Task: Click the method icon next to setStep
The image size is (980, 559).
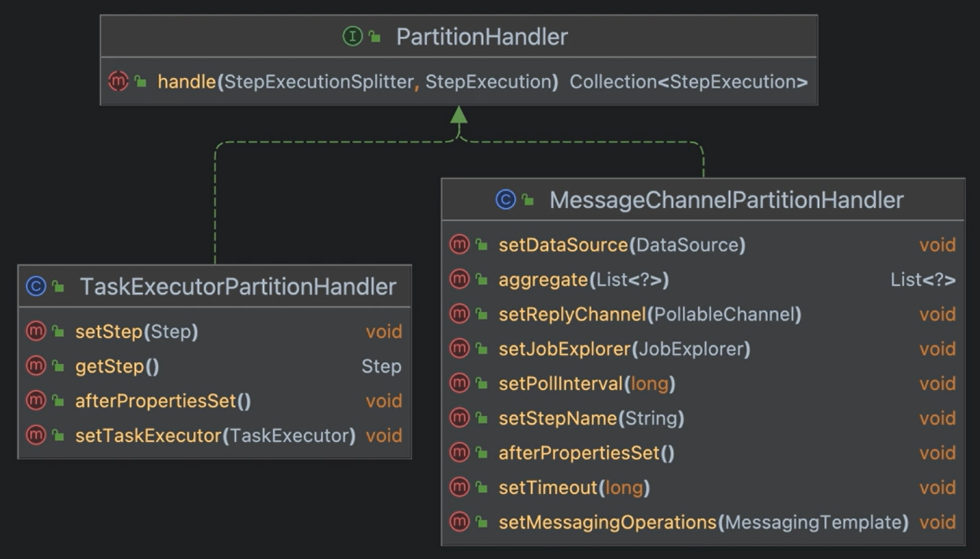Action: click(35, 331)
